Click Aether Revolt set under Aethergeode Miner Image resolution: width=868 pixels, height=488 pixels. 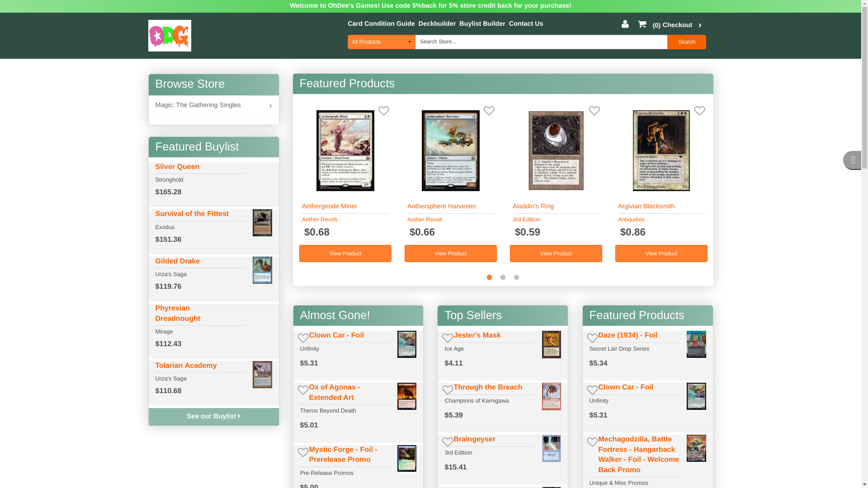pyautogui.click(x=319, y=220)
